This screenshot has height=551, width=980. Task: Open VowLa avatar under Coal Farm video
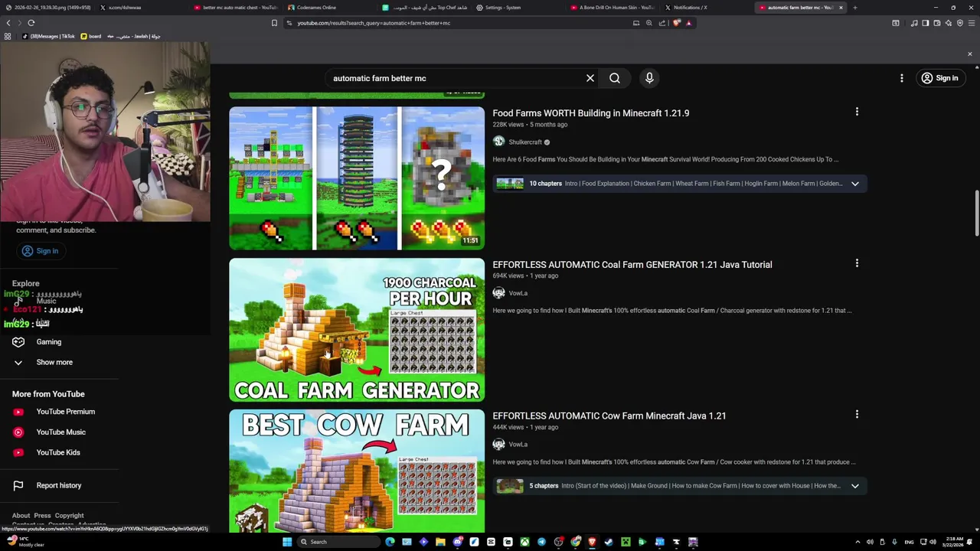pos(499,293)
